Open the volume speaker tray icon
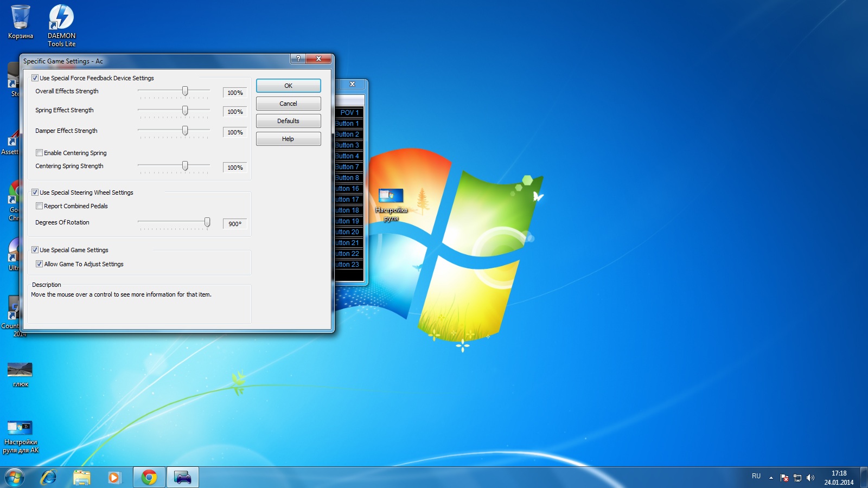Viewport: 868px width, 488px height. click(x=810, y=478)
